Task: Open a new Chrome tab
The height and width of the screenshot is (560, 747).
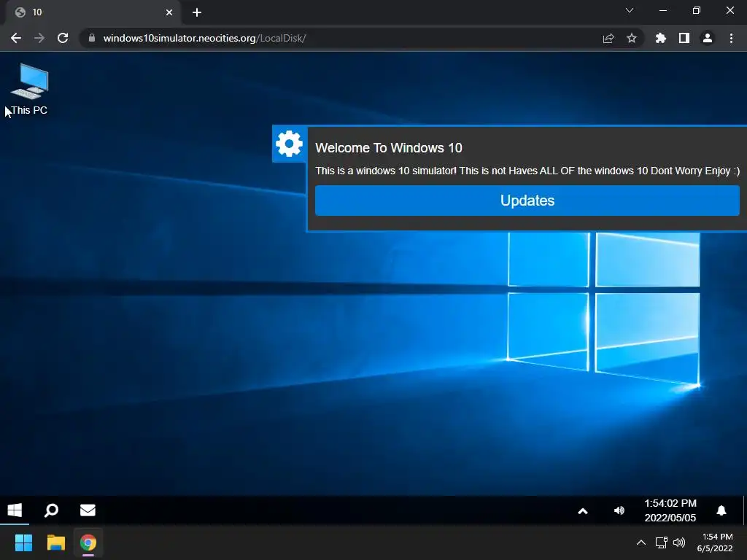Action: point(197,12)
